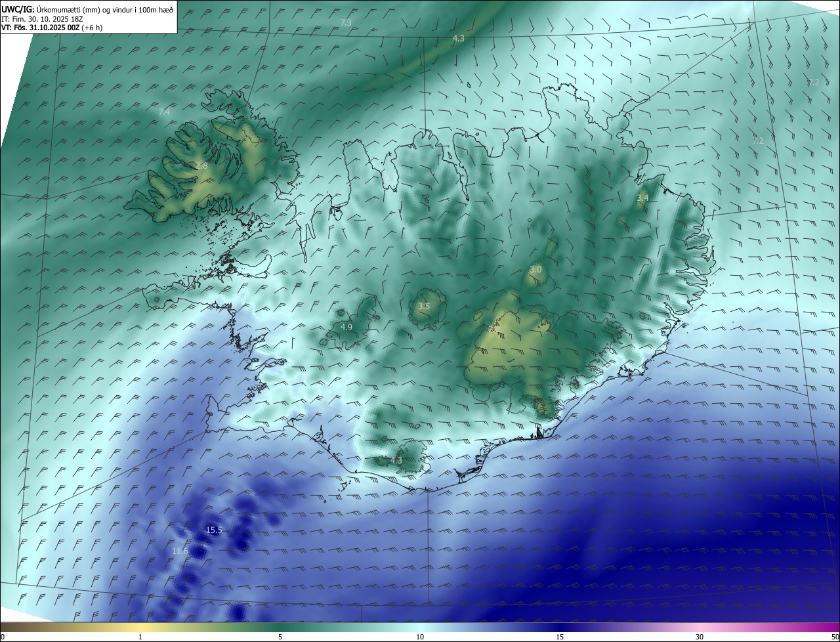This screenshot has width=840, height=642.
Task: Click the 10 tick on the color scale
Action: [x=420, y=637]
